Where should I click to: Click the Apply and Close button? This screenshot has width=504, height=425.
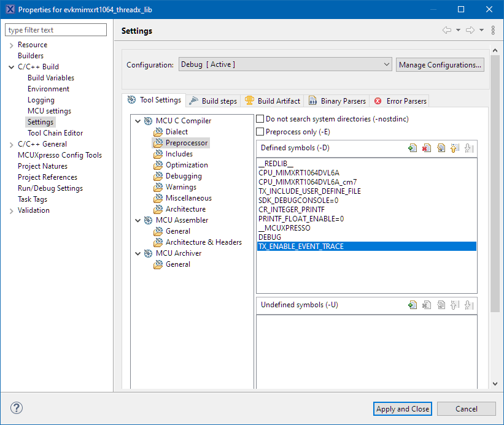[x=403, y=409]
